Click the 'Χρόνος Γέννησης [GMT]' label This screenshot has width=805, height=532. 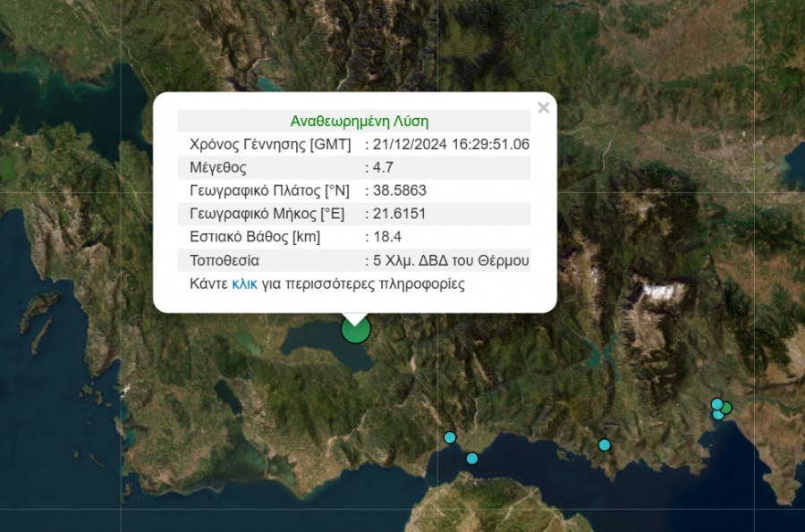(x=270, y=144)
